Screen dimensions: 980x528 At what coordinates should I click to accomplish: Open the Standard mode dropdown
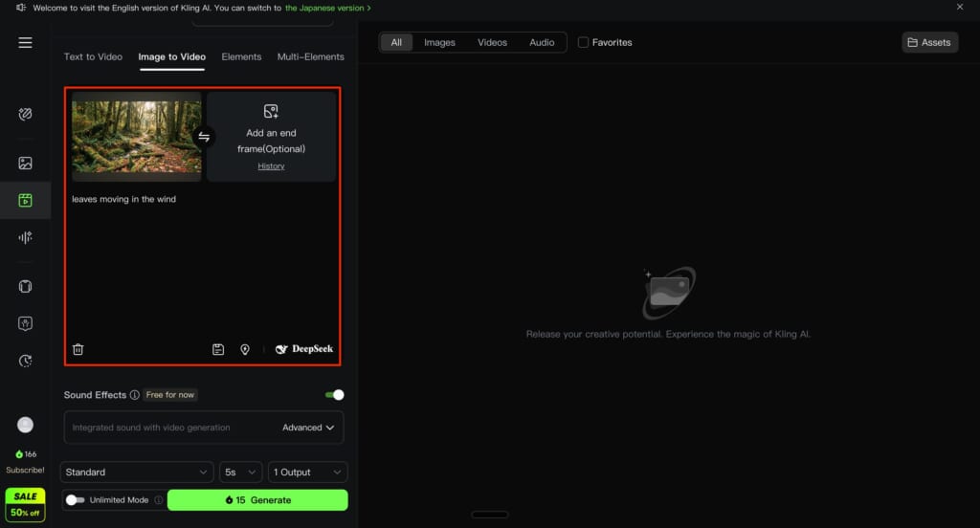pos(137,472)
